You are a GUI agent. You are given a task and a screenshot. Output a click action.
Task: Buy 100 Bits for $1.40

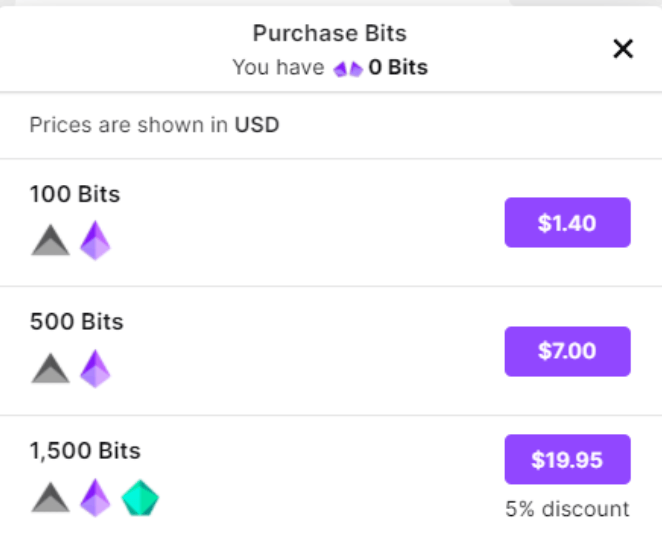pos(567,223)
